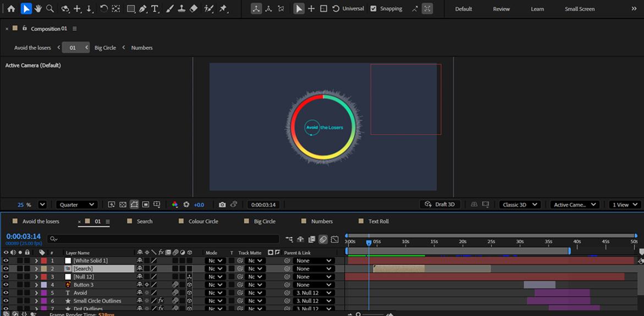Select the Rectangle shape tool
644x316 pixels.
point(131,9)
